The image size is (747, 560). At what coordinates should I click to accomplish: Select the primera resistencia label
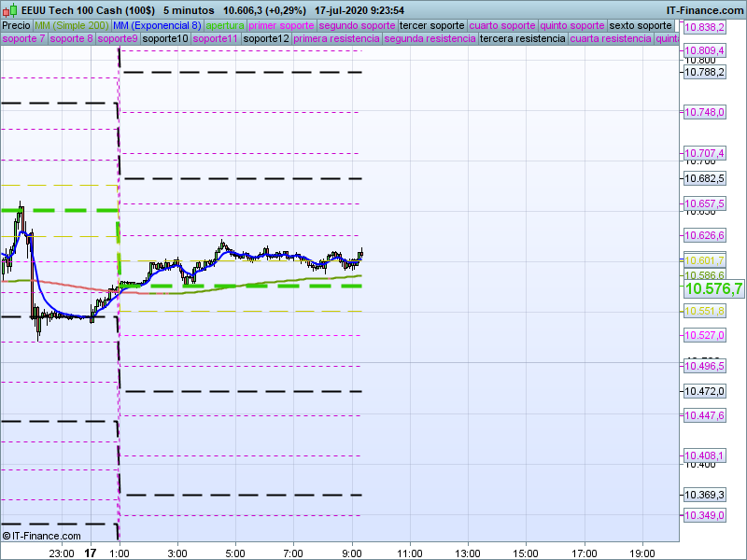click(336, 38)
